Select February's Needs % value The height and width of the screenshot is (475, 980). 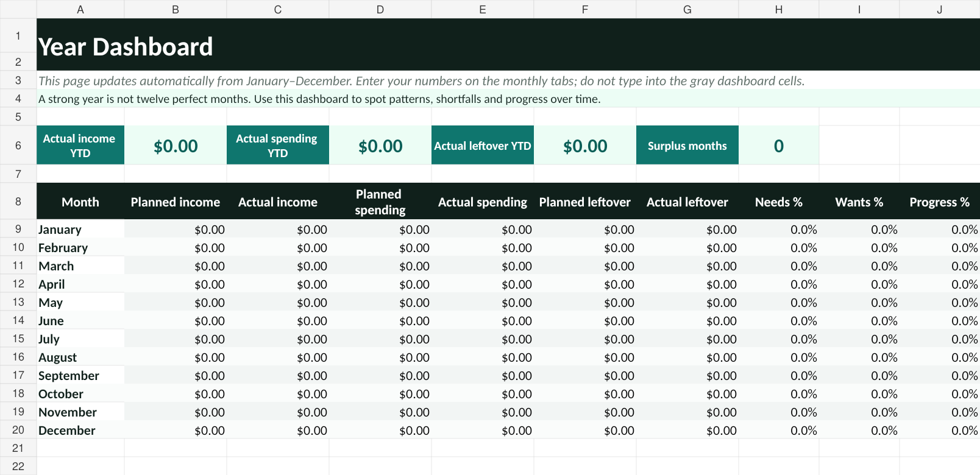coord(779,247)
